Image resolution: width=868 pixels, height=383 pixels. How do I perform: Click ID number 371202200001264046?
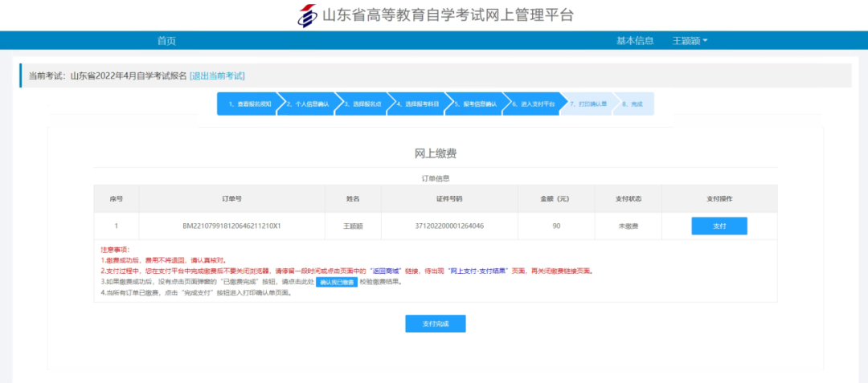(449, 226)
